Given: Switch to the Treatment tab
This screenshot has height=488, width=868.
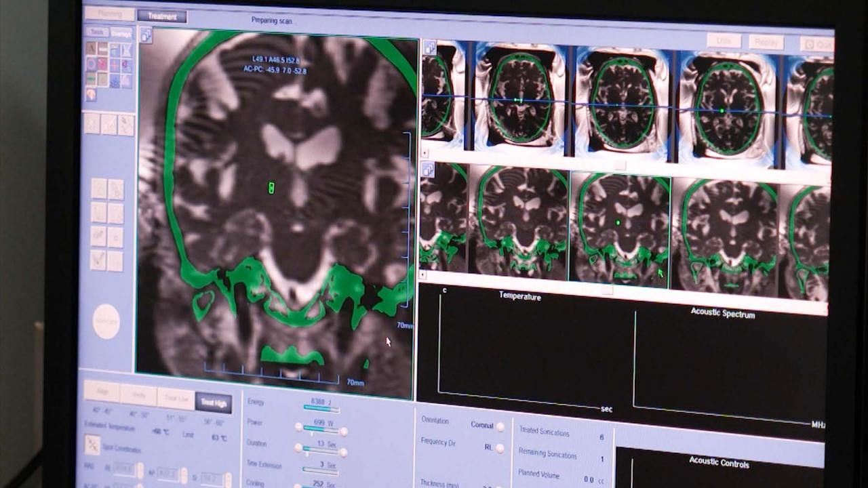Looking at the screenshot, I should point(162,16).
